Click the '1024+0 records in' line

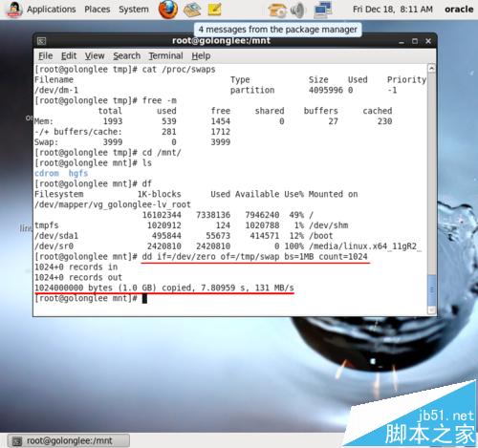click(x=76, y=267)
